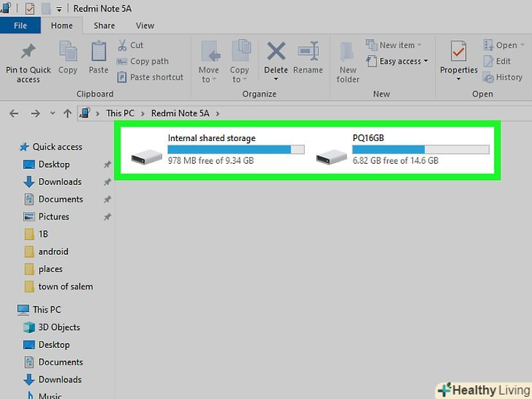Click the PQ16GB drive name
This screenshot has height=399, width=532.
pyautogui.click(x=368, y=138)
